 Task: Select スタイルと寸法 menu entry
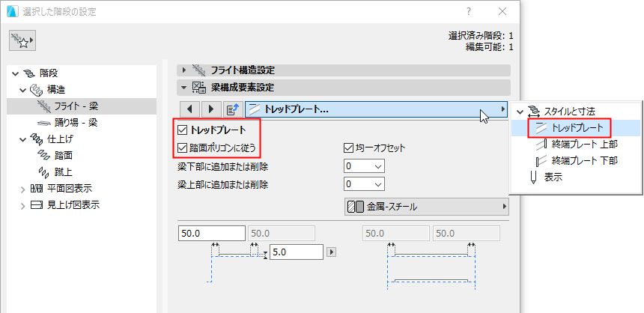coord(569,111)
